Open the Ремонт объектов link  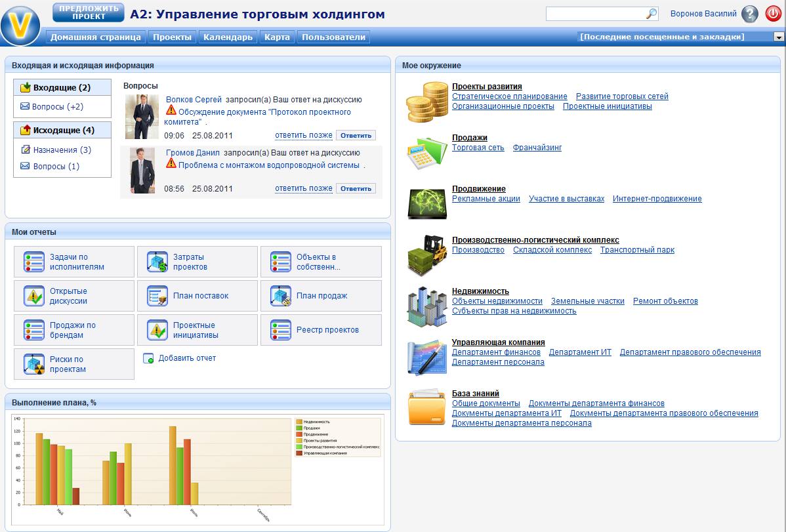click(x=665, y=301)
